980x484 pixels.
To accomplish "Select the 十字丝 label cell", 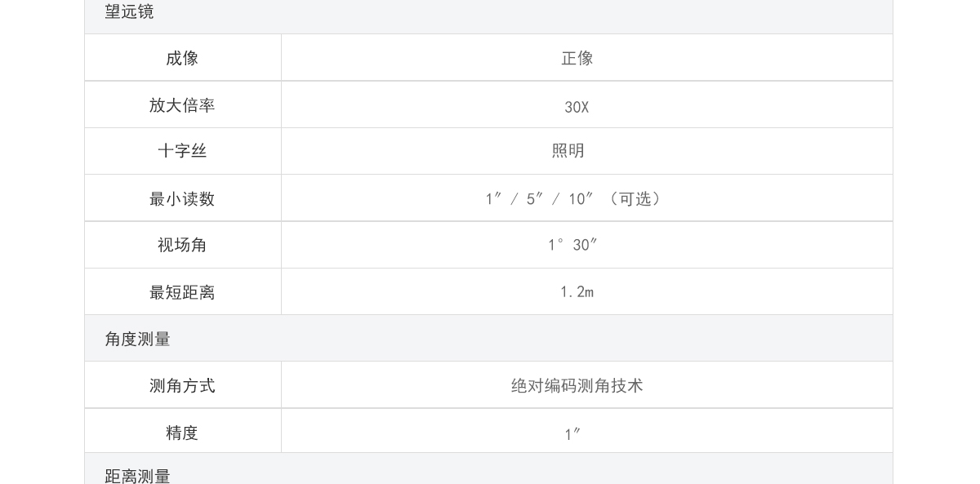I will pyautogui.click(x=183, y=151).
